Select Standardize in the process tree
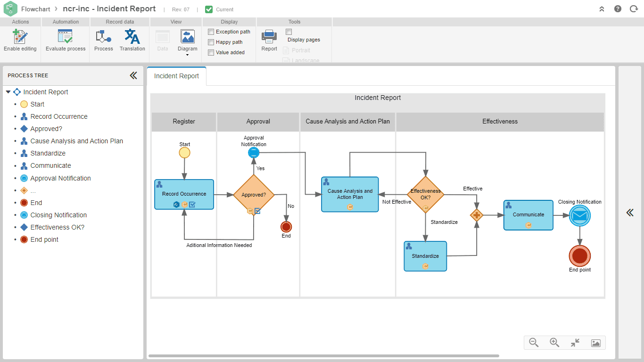 48,153
